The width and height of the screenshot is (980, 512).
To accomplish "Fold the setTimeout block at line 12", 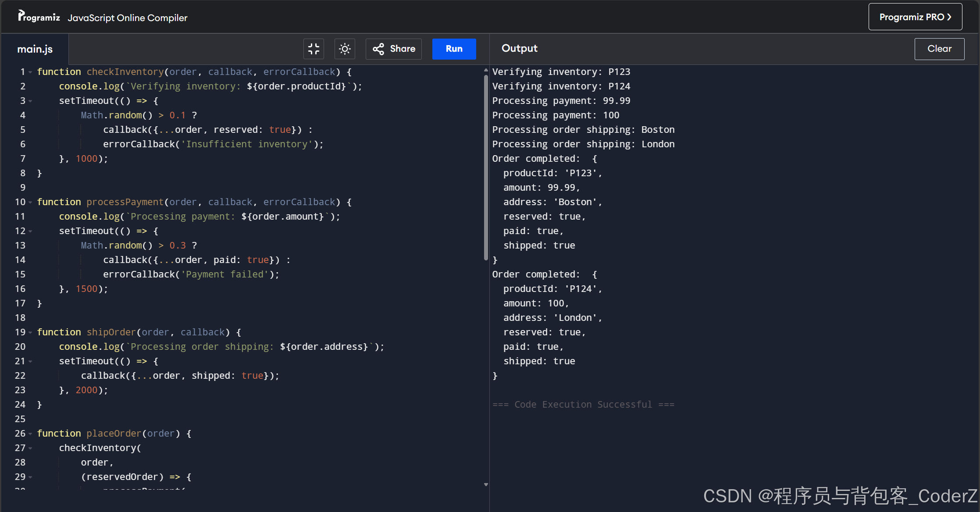I will pyautogui.click(x=30, y=231).
